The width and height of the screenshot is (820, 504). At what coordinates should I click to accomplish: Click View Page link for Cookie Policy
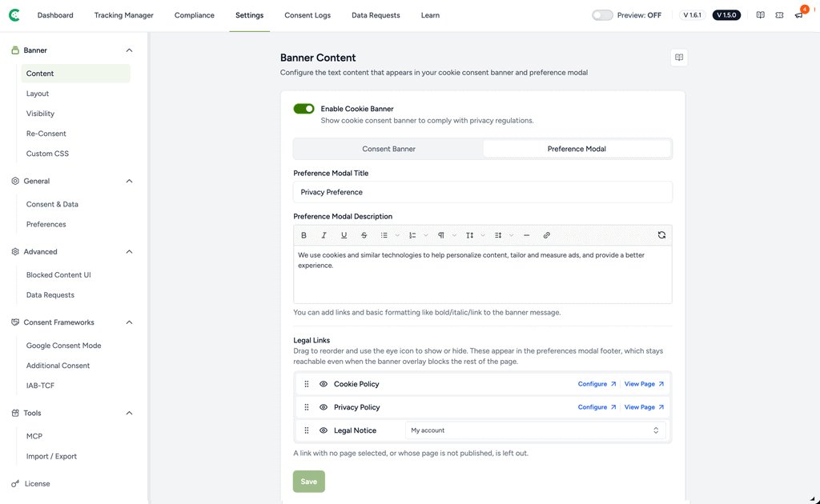pos(644,384)
